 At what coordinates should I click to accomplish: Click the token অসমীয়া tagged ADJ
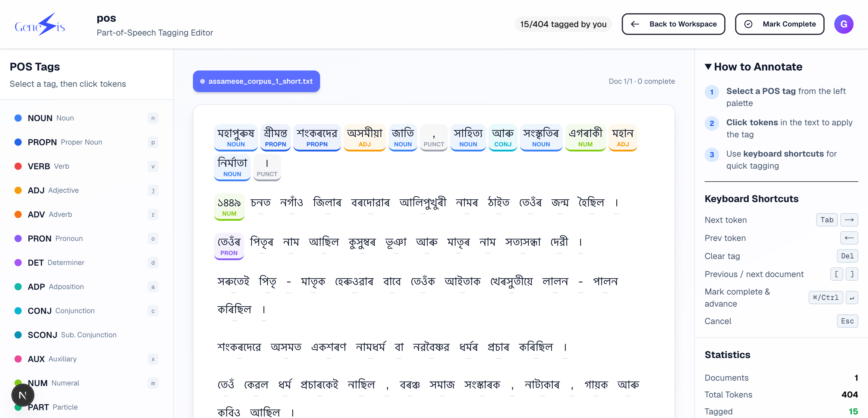click(x=365, y=137)
